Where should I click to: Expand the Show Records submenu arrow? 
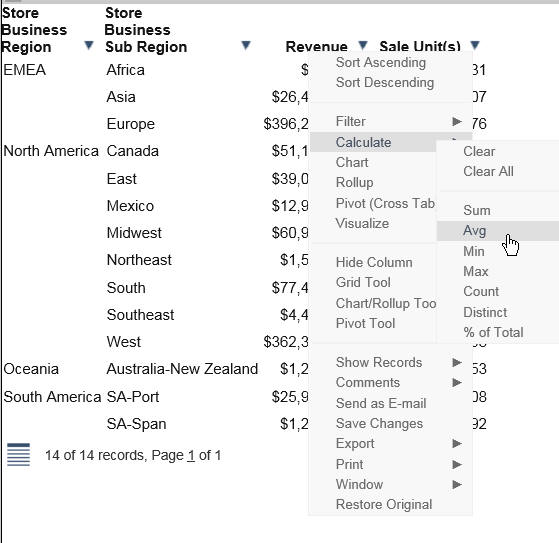pyautogui.click(x=457, y=363)
